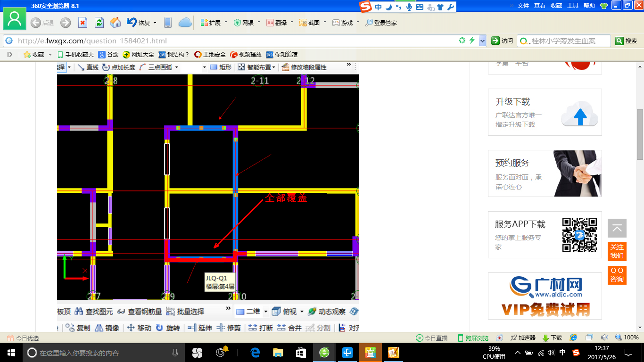The height and width of the screenshot is (362, 644).
Task: Open the mobile phone assistant icon
Action: (167, 23)
